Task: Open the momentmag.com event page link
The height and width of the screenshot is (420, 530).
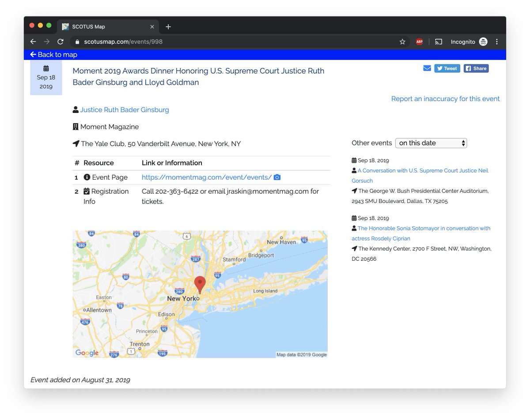Action: click(x=207, y=177)
